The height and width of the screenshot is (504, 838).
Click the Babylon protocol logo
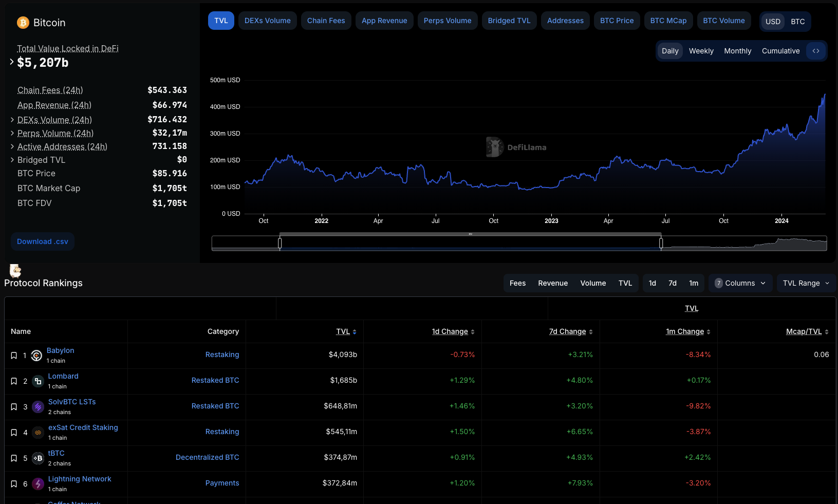click(36, 356)
